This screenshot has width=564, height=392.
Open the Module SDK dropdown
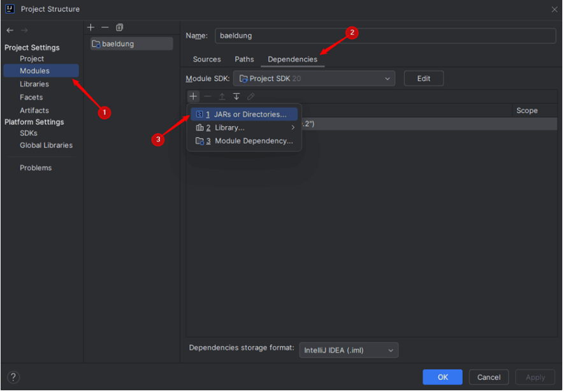click(x=314, y=79)
